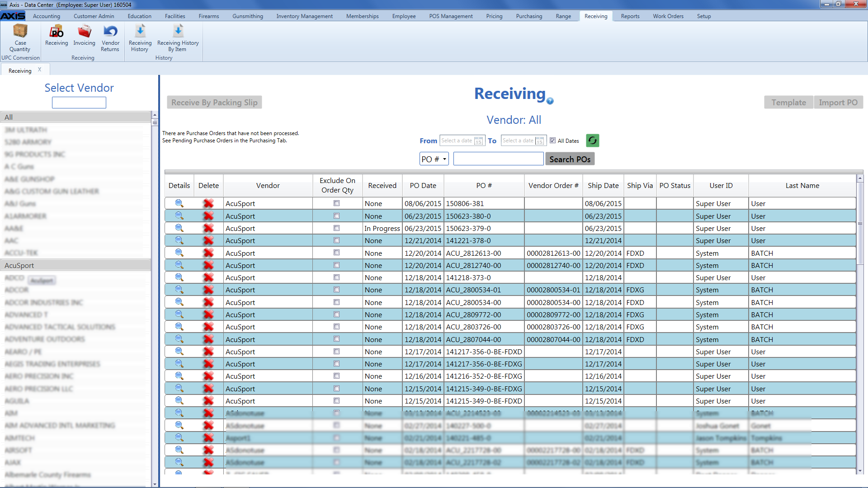Sort grid by PO Date column header
This screenshot has height=488, width=868.
(x=423, y=186)
